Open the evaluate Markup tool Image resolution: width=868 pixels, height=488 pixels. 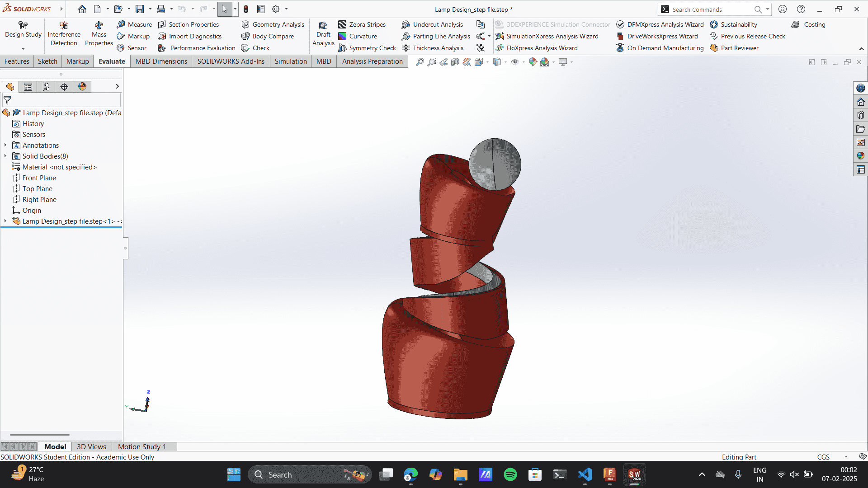click(x=133, y=36)
